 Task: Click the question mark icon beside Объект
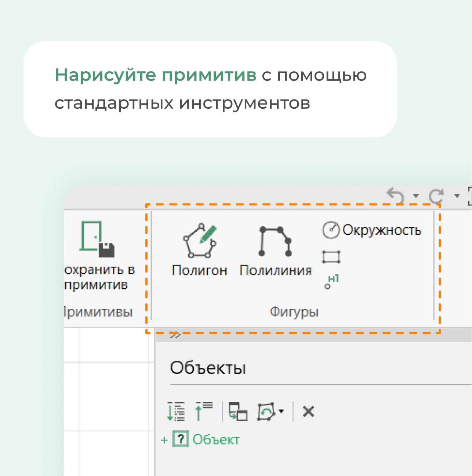(181, 439)
